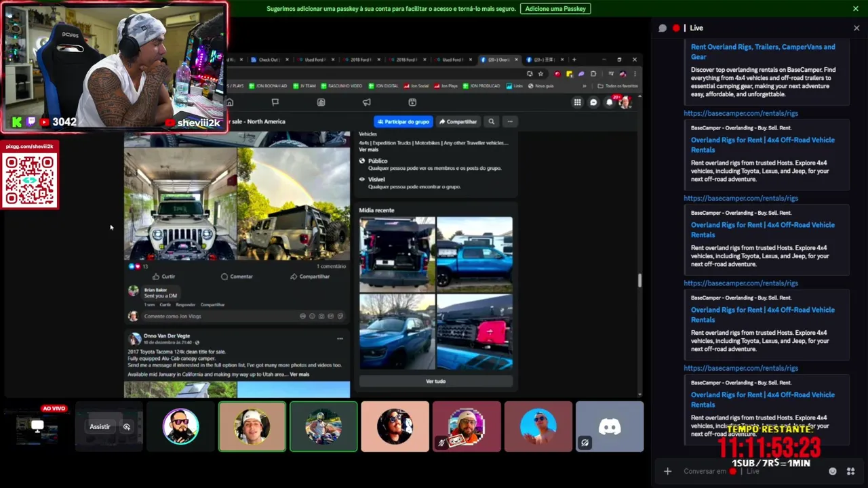The height and width of the screenshot is (488, 868).
Task: Open the sticker icon in comment box
Action: (340, 317)
